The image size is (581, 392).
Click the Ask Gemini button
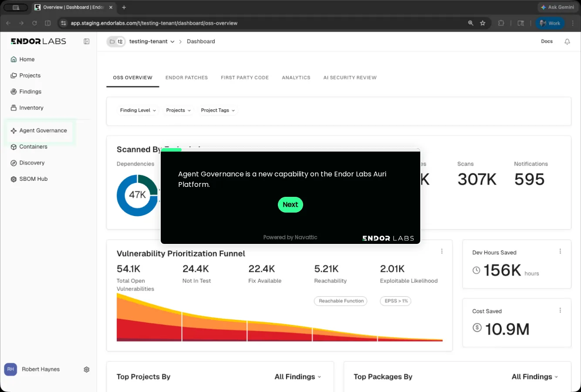pos(557,7)
